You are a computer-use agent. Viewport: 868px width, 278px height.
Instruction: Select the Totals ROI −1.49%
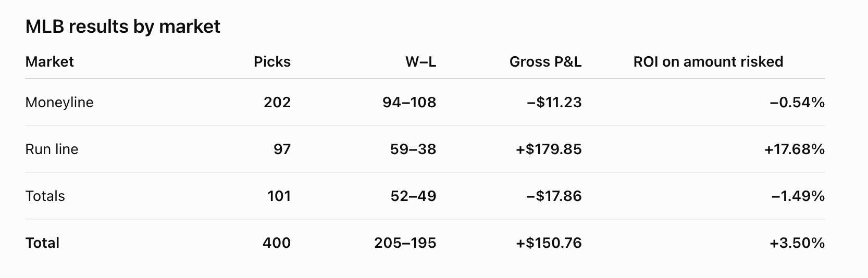[x=798, y=196]
